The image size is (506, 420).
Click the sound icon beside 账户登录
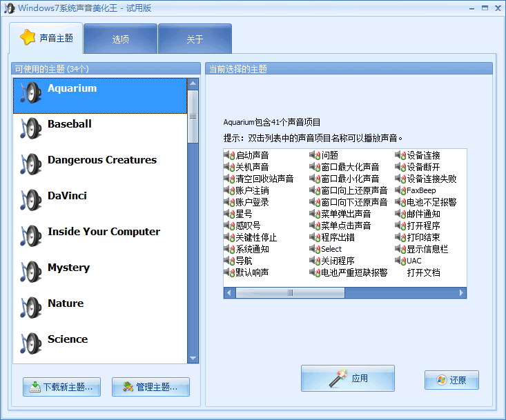coord(229,202)
